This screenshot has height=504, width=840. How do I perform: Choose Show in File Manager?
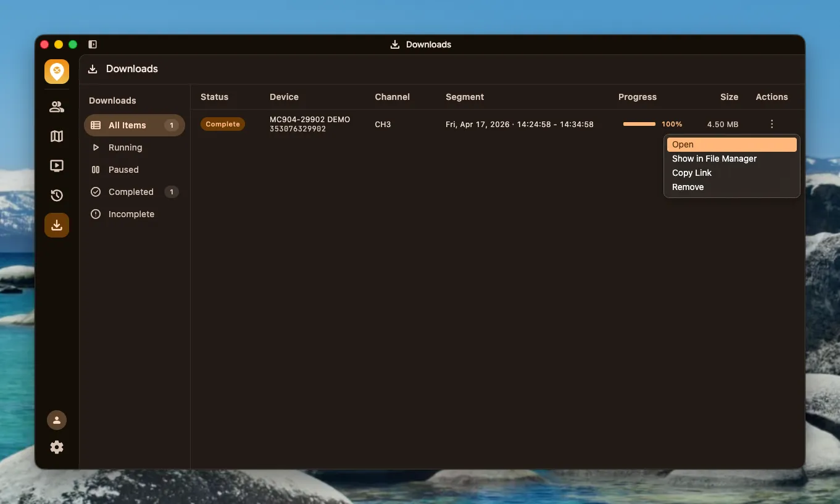click(732, 159)
